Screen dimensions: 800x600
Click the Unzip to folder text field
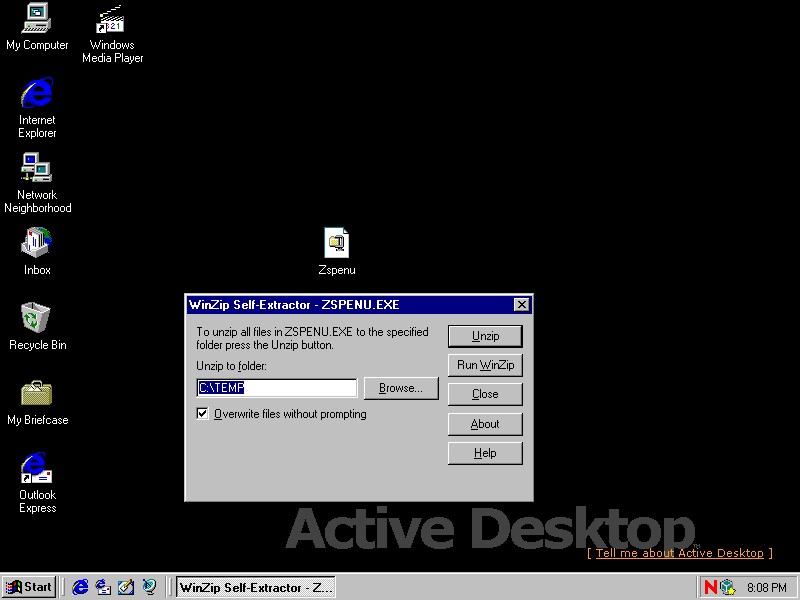pyautogui.click(x=277, y=388)
